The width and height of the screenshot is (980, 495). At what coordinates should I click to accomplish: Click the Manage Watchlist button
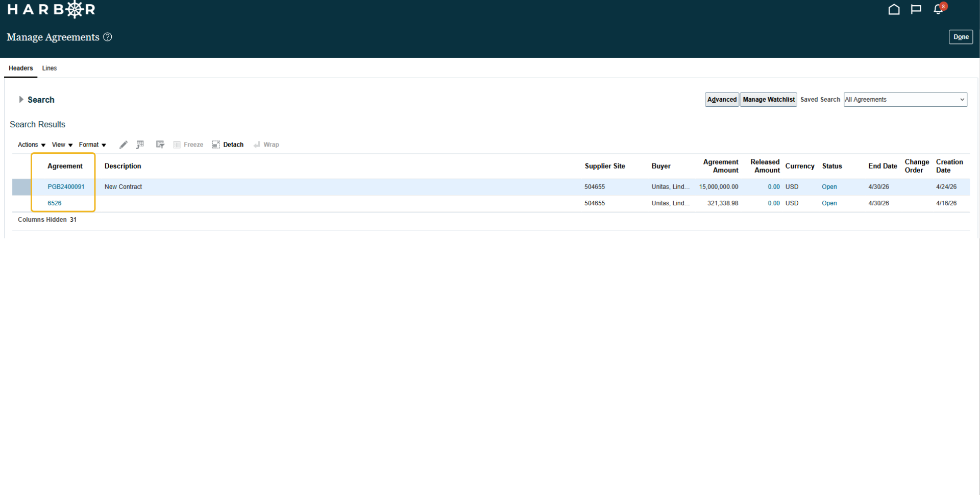tap(769, 100)
